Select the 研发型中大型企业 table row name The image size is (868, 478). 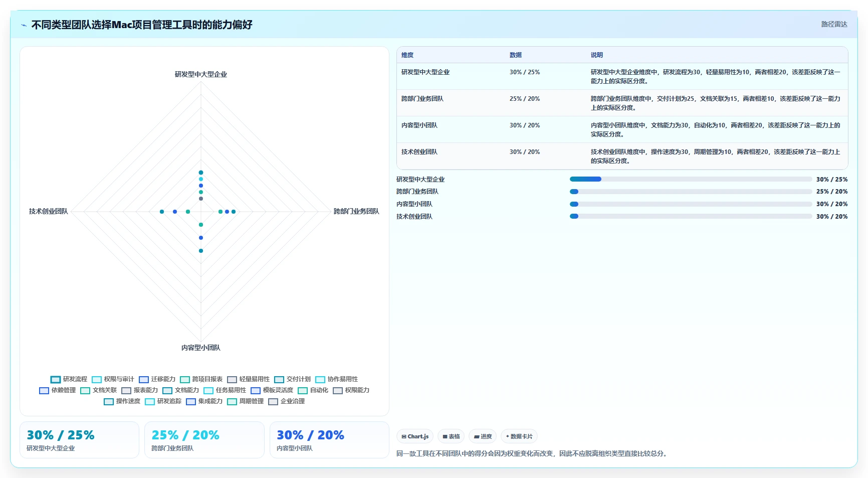[x=425, y=72]
